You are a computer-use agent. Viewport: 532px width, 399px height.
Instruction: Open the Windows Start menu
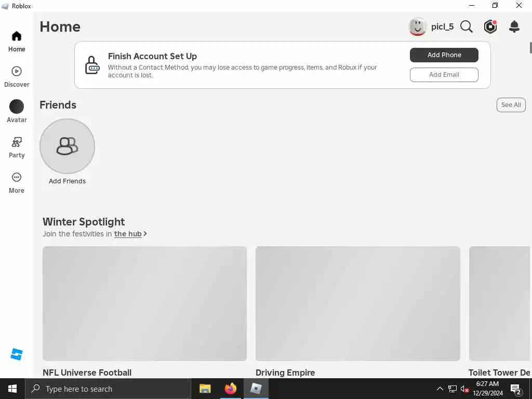(12, 389)
